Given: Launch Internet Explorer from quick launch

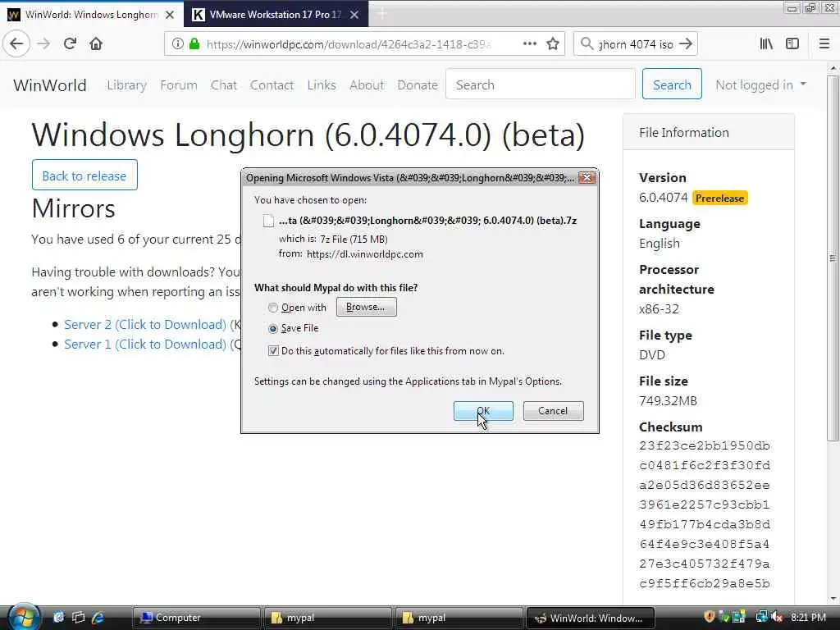Looking at the screenshot, I should click(x=98, y=618).
